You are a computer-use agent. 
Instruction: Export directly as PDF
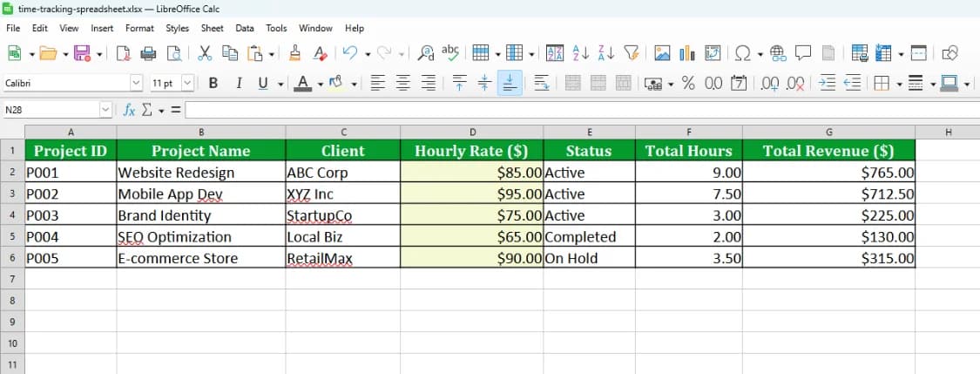124,53
